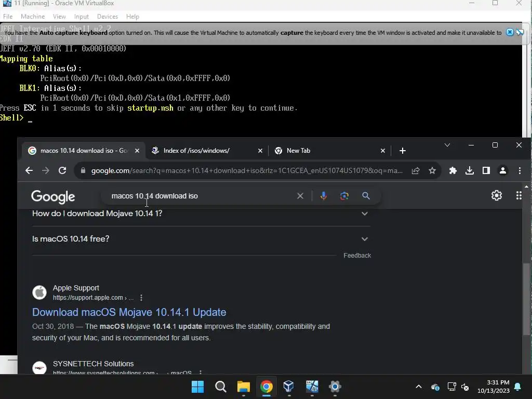Open SYSNETTECH Solutions result source

(x=94, y=364)
